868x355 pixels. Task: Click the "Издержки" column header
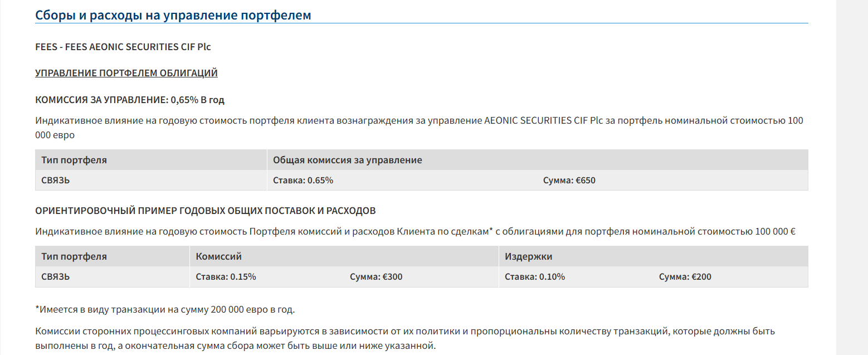coord(528,257)
